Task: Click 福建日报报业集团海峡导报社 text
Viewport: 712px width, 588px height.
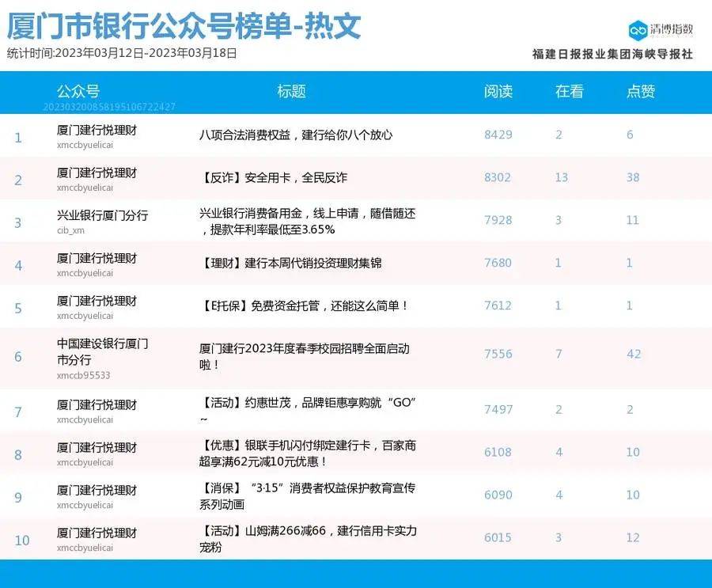Action: (x=612, y=54)
